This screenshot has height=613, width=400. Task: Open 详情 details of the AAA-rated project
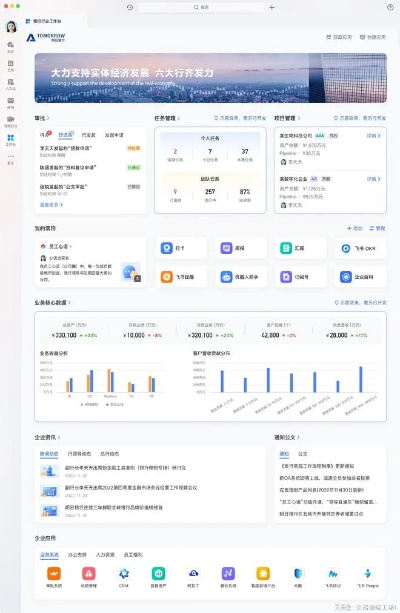[373, 136]
